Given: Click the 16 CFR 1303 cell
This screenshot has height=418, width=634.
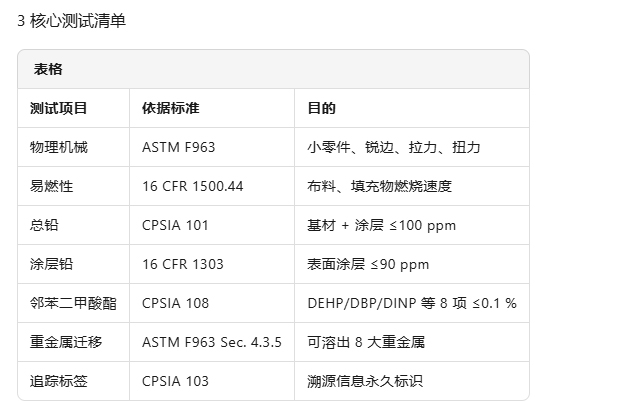Looking at the screenshot, I should [x=182, y=264].
